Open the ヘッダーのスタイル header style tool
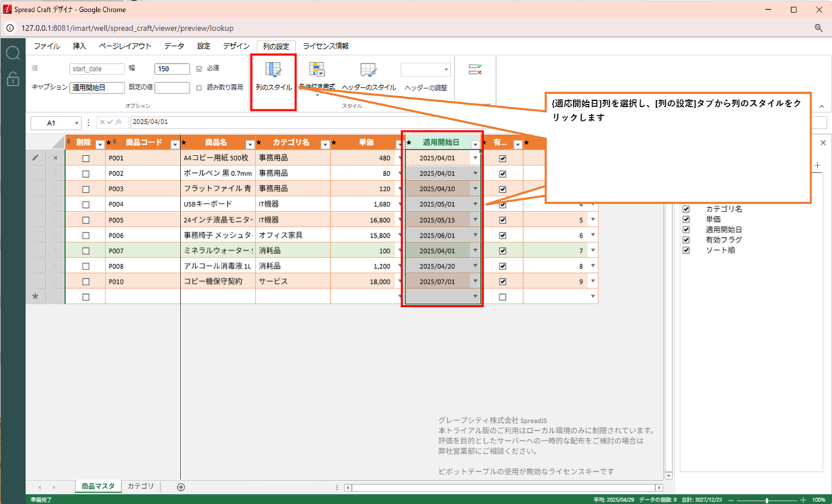This screenshot has height=504, width=832. (368, 71)
